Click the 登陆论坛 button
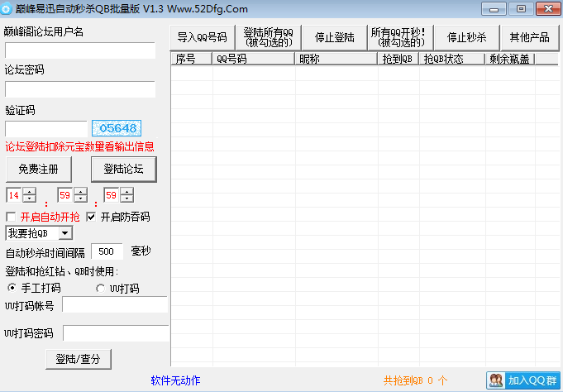Viewport: 563px width, 392px height. pos(124,170)
